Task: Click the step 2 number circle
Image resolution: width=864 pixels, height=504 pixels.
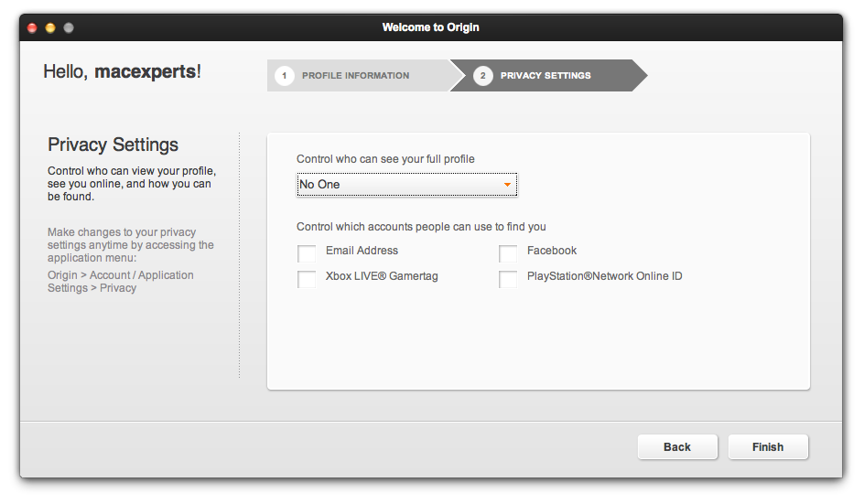Action: click(483, 76)
